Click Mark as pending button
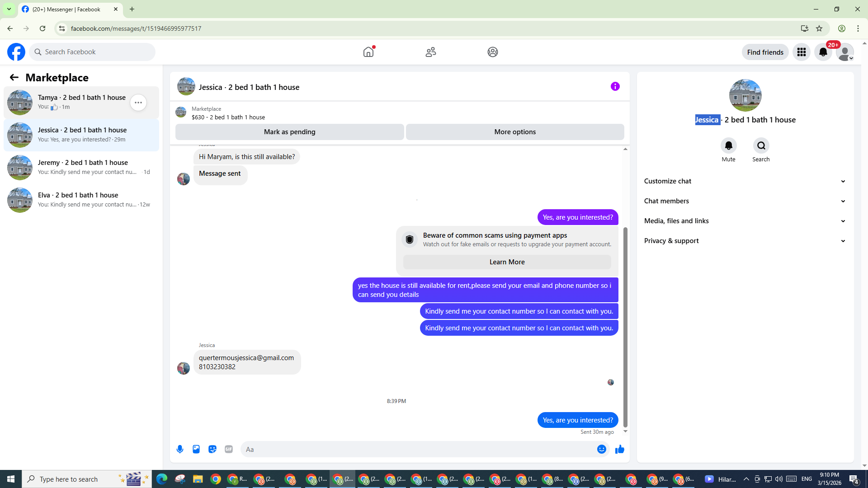Image resolution: width=868 pixels, height=488 pixels. point(290,132)
